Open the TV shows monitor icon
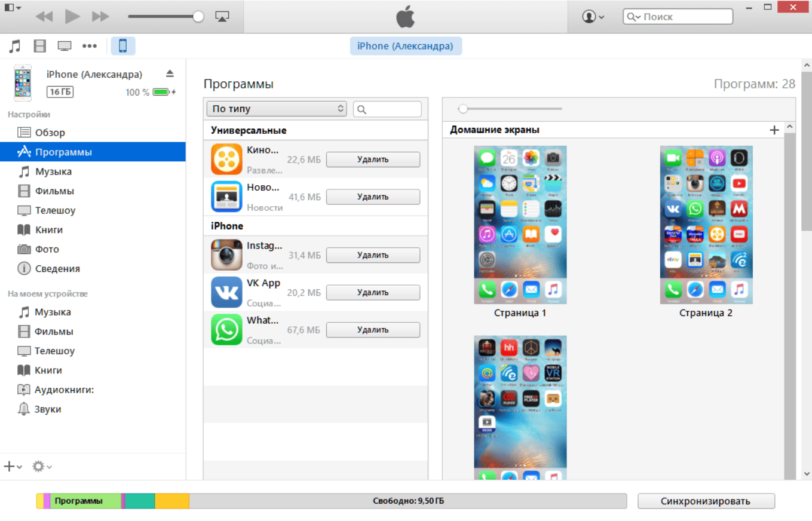812x521 pixels. (65, 46)
